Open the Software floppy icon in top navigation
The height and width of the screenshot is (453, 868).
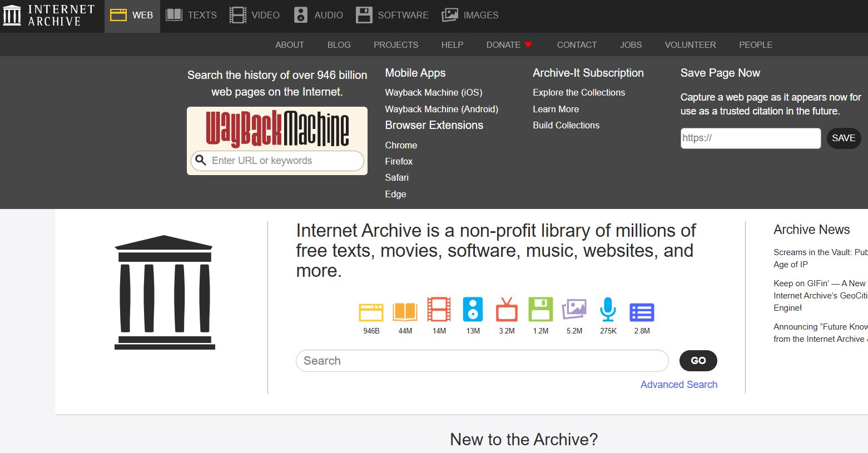(364, 16)
